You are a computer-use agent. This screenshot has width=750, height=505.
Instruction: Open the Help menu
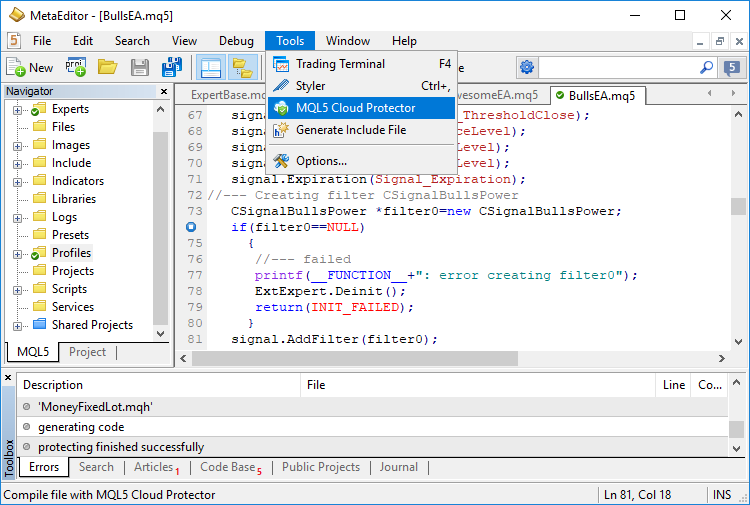[x=404, y=41]
